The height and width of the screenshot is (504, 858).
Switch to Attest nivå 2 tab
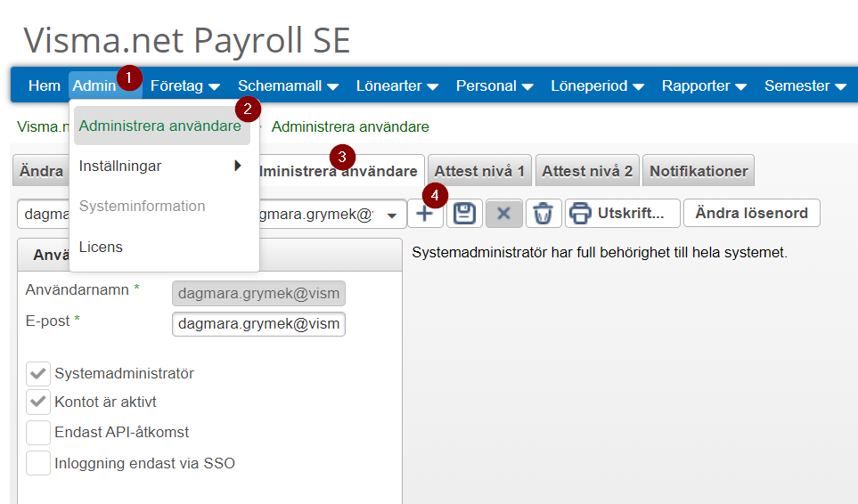point(587,171)
